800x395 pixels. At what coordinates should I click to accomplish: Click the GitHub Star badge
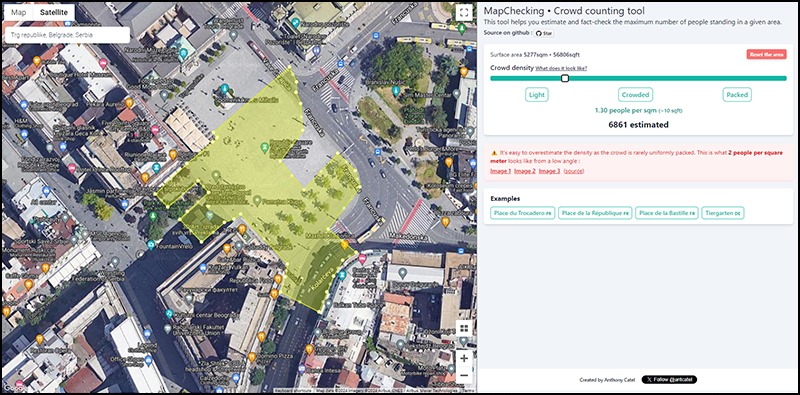(544, 33)
